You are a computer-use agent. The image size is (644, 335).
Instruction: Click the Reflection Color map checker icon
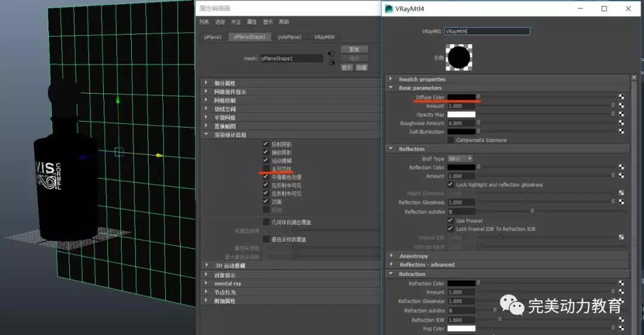[x=621, y=167]
